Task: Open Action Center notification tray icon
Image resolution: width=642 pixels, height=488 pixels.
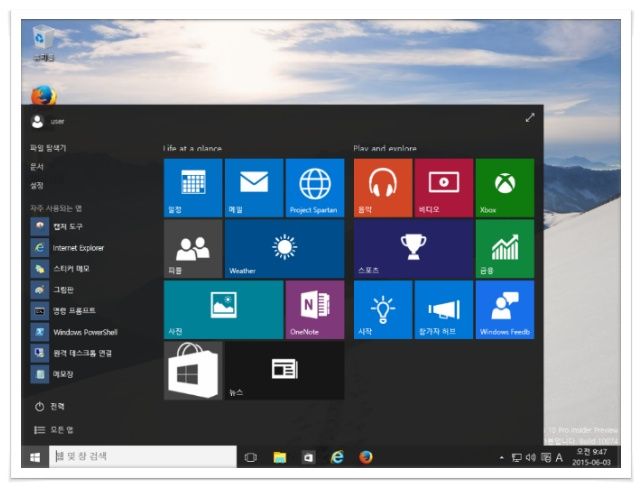Action: click(x=545, y=457)
